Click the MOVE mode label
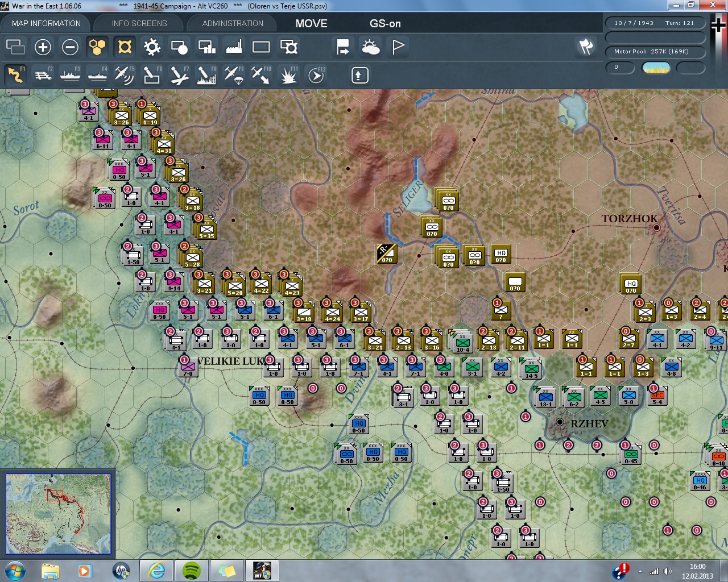The image size is (728, 582). (311, 23)
